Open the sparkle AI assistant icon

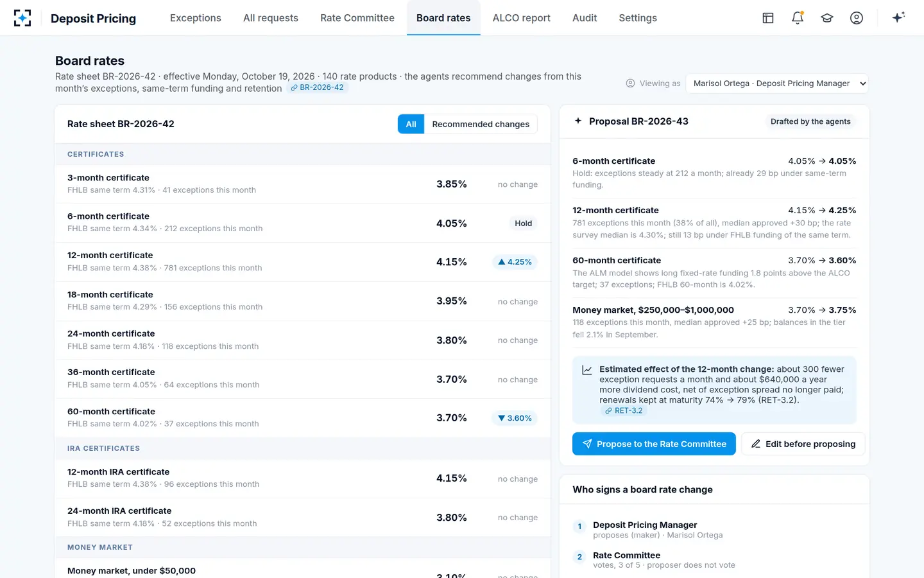tap(898, 17)
